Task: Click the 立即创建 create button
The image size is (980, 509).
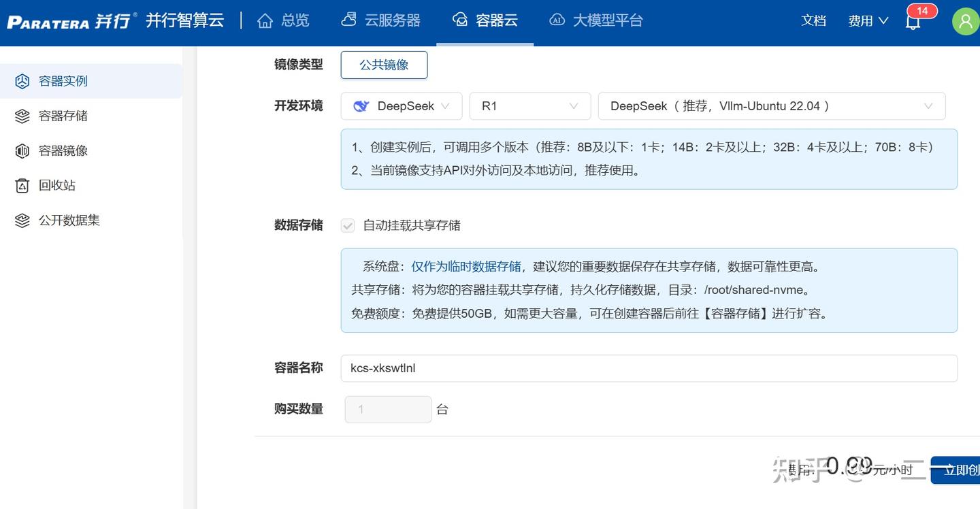Action: click(955, 470)
